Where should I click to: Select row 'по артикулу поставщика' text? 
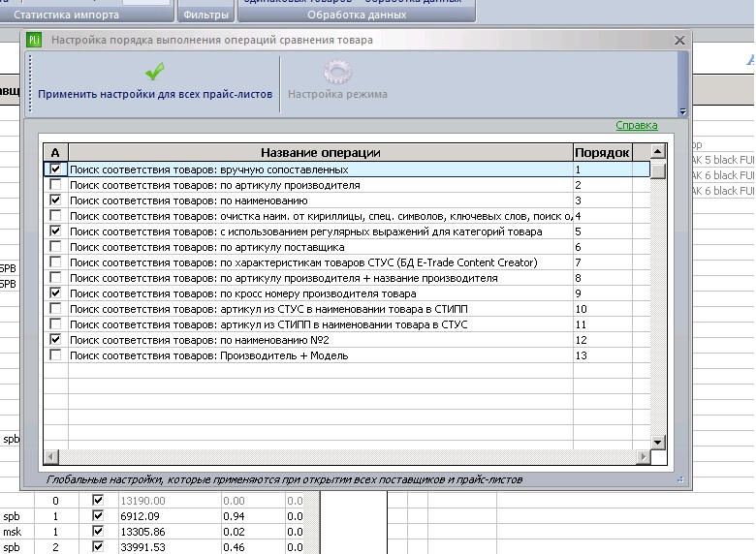tap(207, 247)
